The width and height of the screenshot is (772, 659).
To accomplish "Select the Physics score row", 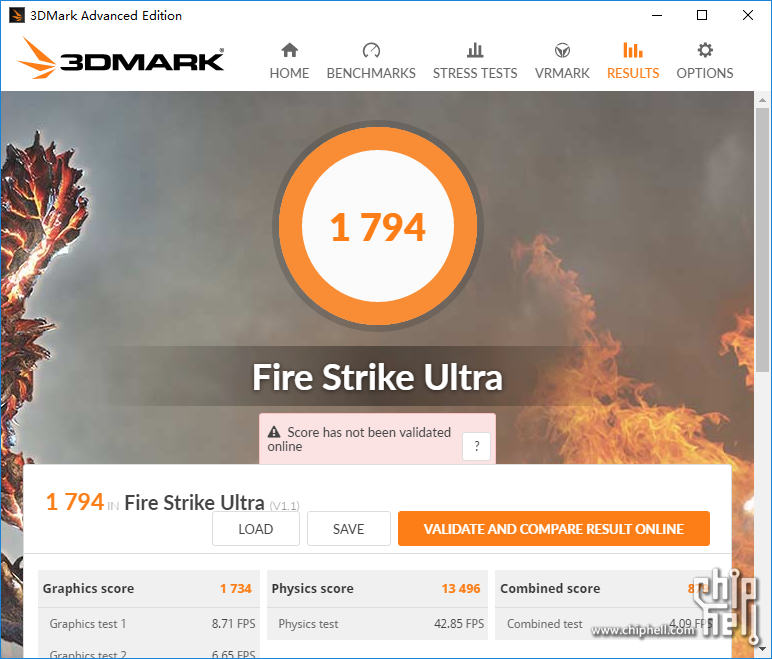I will point(377,589).
